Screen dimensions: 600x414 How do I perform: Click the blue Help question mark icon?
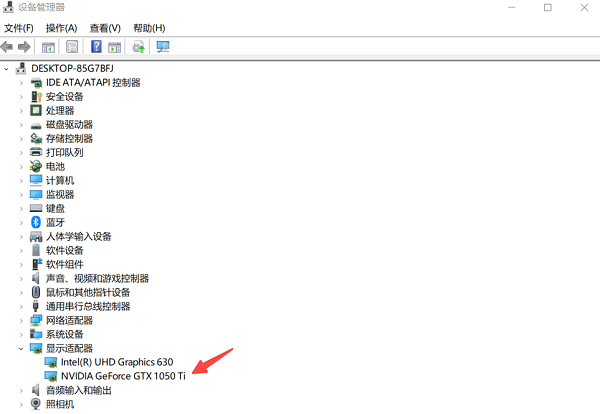click(96, 46)
